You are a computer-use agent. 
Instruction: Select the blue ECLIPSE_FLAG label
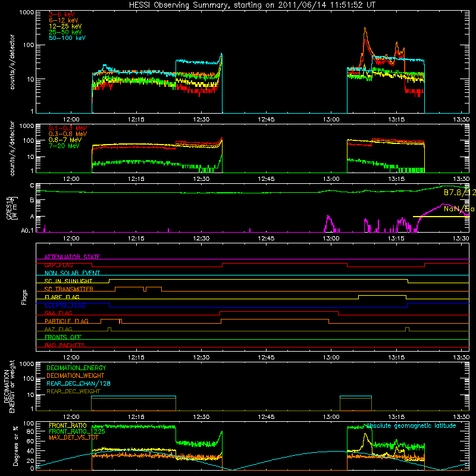pyautogui.click(x=65, y=305)
